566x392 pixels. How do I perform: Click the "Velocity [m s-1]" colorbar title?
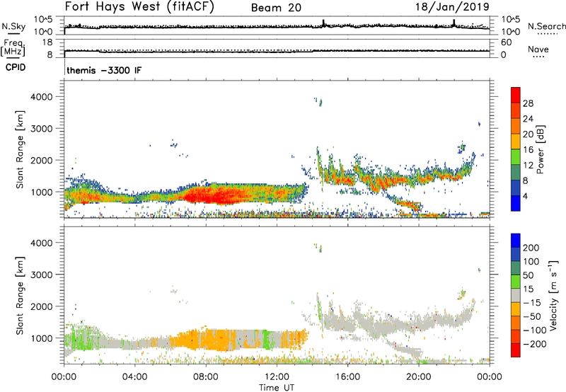(x=553, y=295)
